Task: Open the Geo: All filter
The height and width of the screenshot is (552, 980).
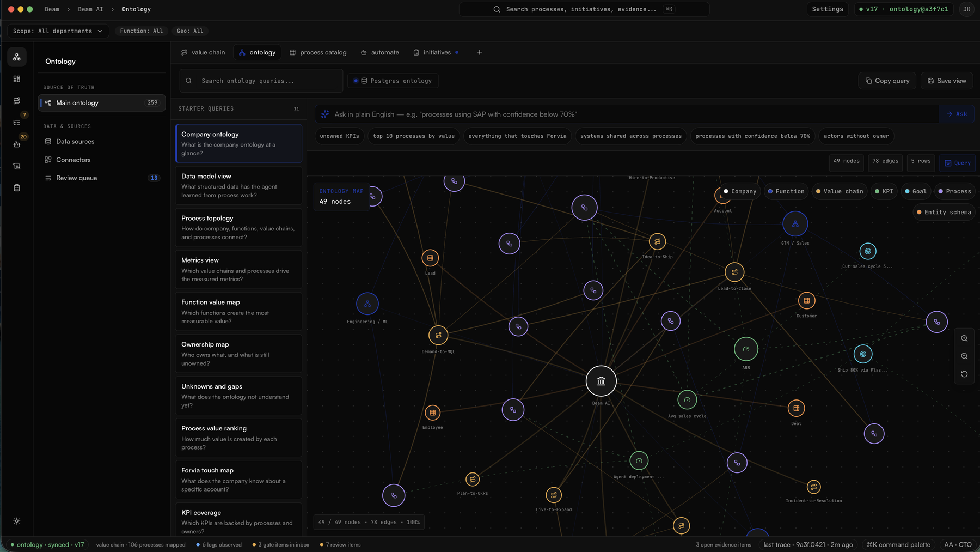Action: pos(189,31)
